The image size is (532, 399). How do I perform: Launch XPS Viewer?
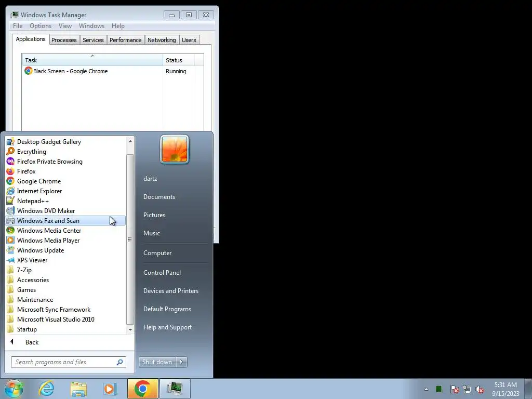pyautogui.click(x=65, y=260)
